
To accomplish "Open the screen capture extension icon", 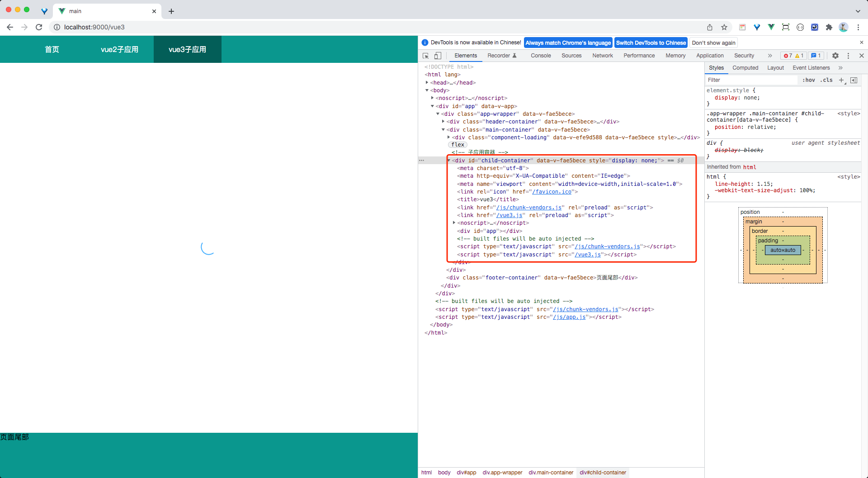I will coord(786,27).
